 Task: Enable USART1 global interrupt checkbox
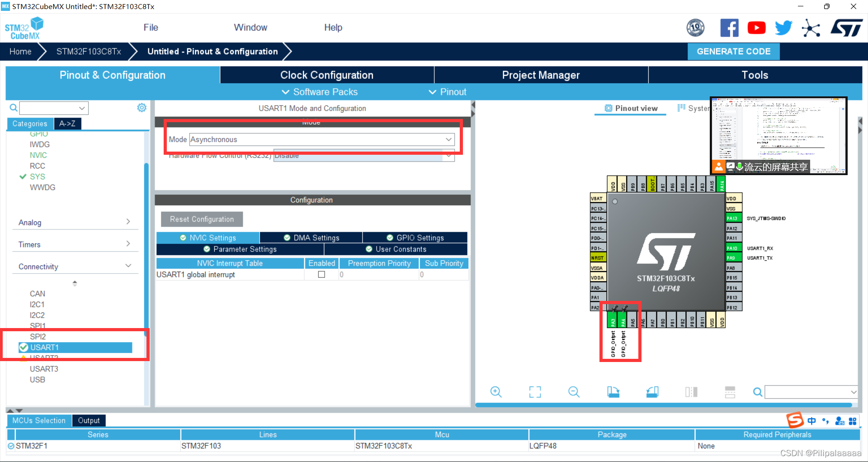pyautogui.click(x=321, y=275)
